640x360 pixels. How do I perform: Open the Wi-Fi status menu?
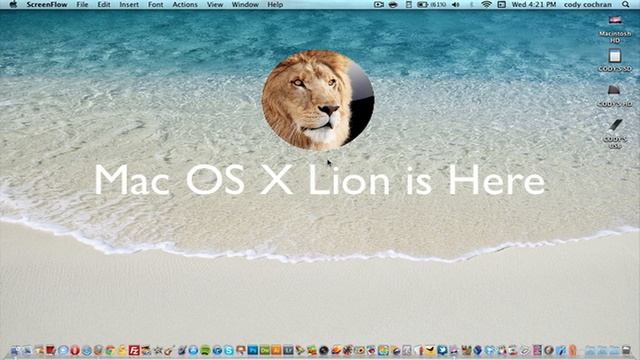coord(486,4)
